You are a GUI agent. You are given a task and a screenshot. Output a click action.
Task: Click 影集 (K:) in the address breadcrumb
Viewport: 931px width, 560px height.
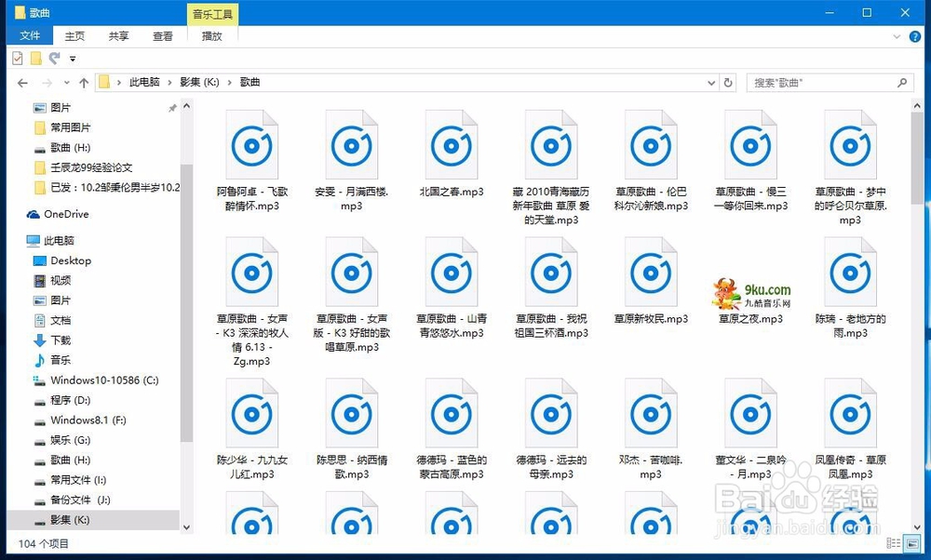199,82
